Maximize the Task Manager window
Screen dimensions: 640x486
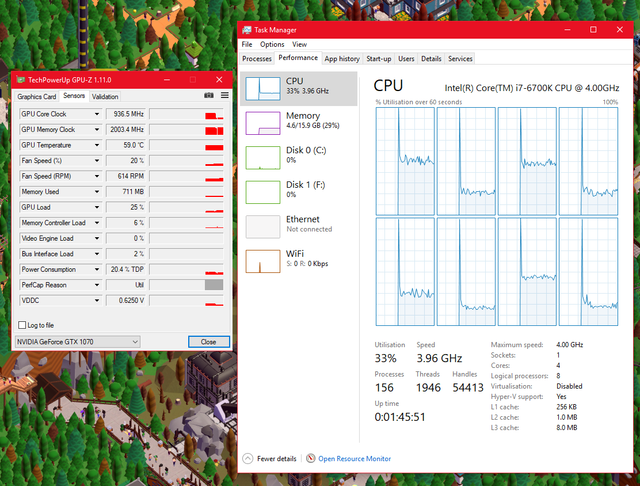(x=593, y=29)
